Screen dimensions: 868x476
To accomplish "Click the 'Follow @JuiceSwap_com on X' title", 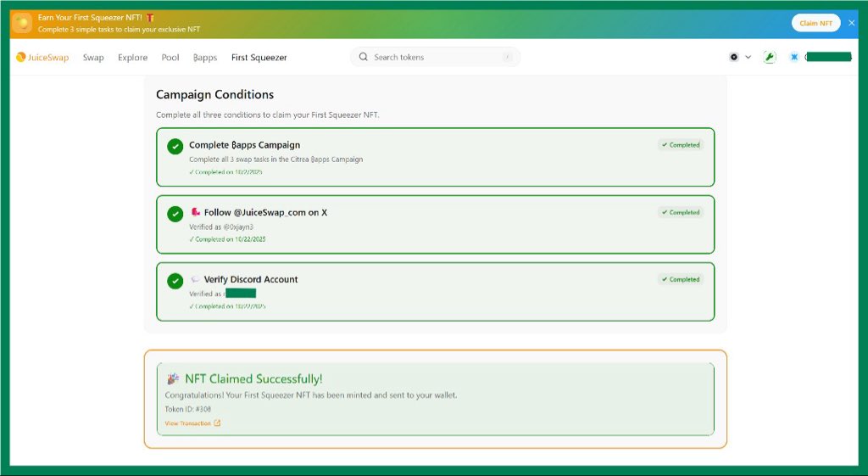I will point(265,212).
